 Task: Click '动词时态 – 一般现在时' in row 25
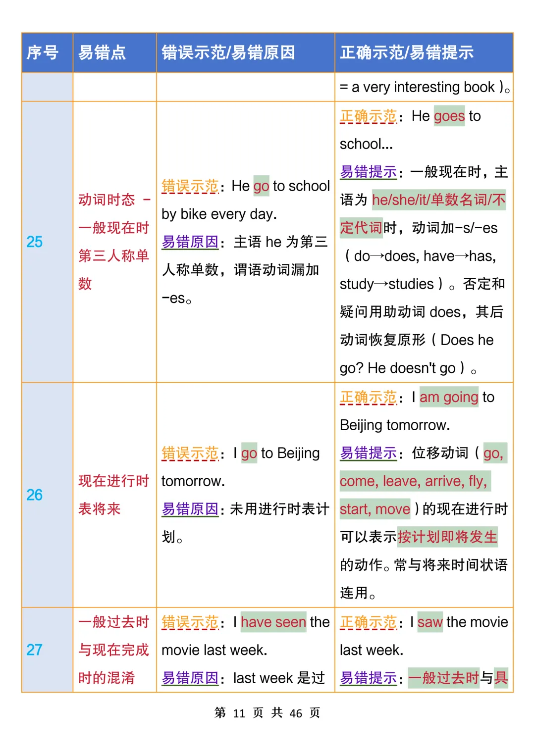click(114, 214)
